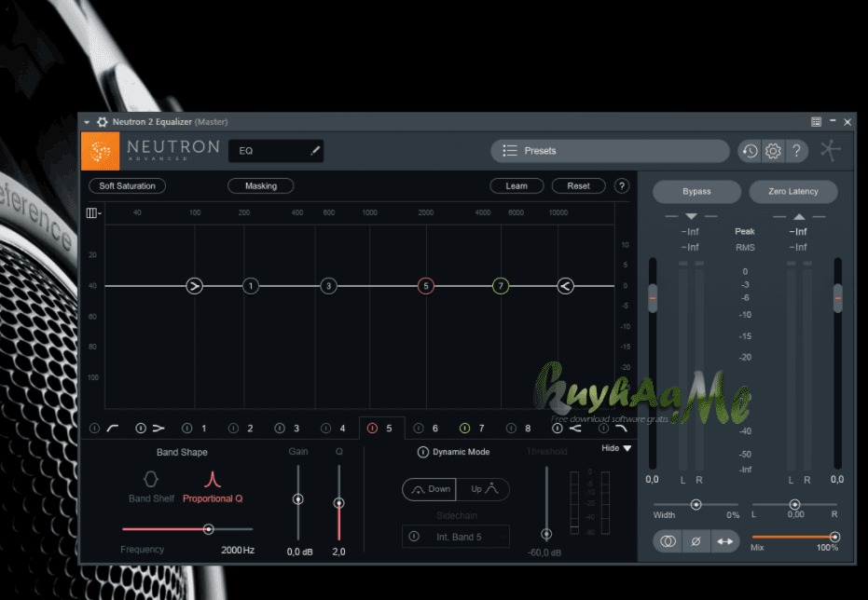The width and height of the screenshot is (868, 600).
Task: Enable Soft Saturation
Action: [x=128, y=185]
